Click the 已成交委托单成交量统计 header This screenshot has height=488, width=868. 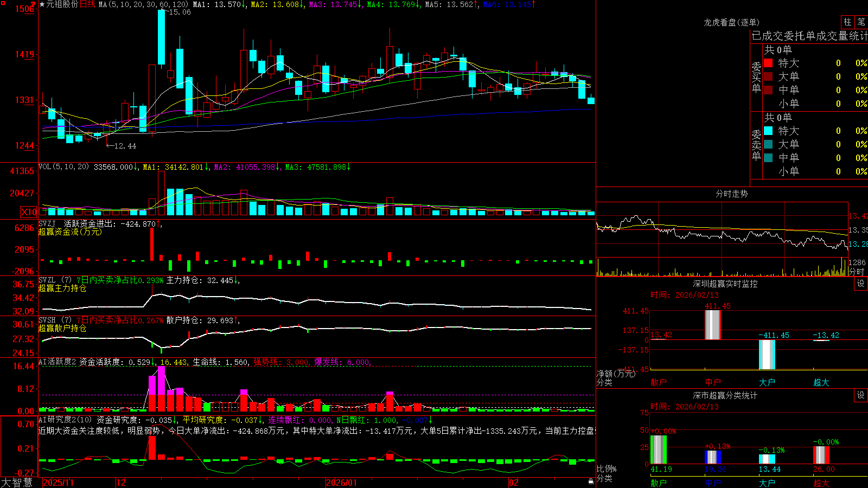click(x=809, y=36)
